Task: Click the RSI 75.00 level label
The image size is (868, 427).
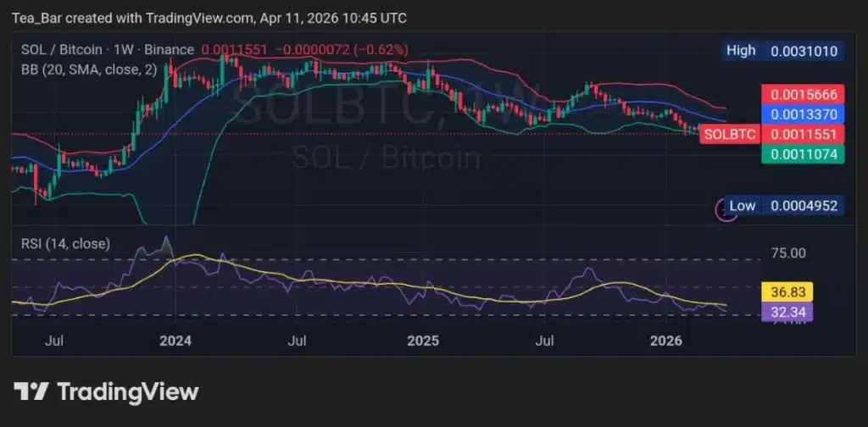Action: 788,253
